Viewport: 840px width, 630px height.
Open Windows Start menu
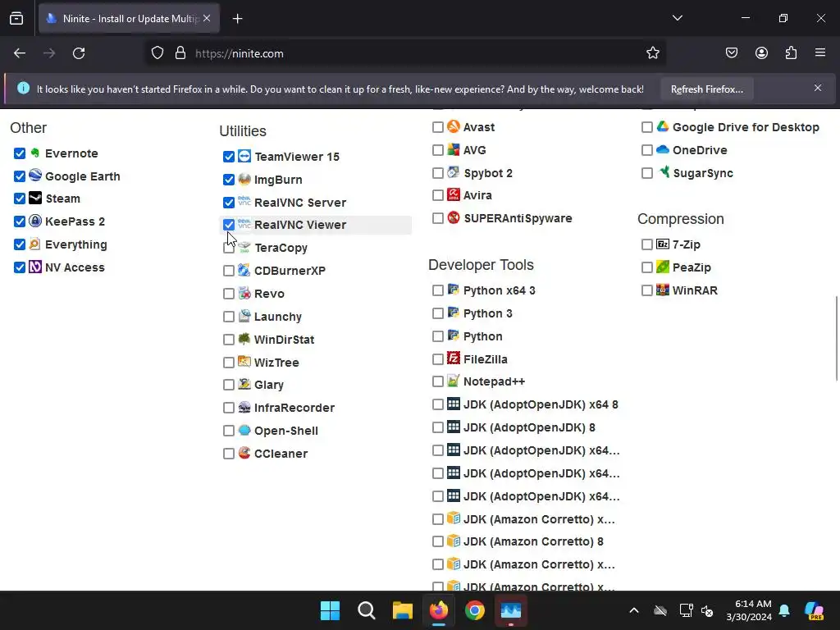click(x=330, y=610)
